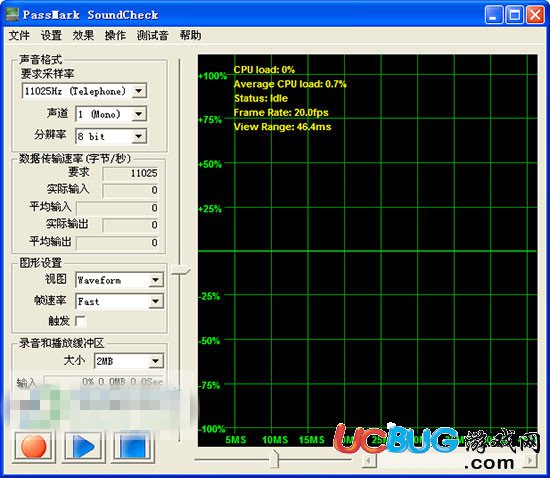550x478 pixels.
Task: Toggle the 触发 trigger checkbox
Action: [81, 321]
